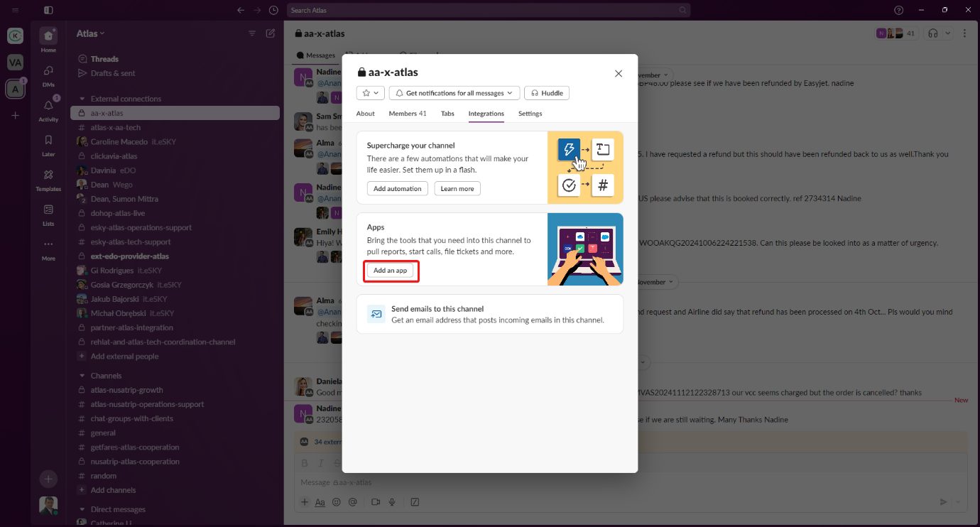Image resolution: width=980 pixels, height=527 pixels.
Task: Click the compose new message icon
Action: tap(270, 33)
